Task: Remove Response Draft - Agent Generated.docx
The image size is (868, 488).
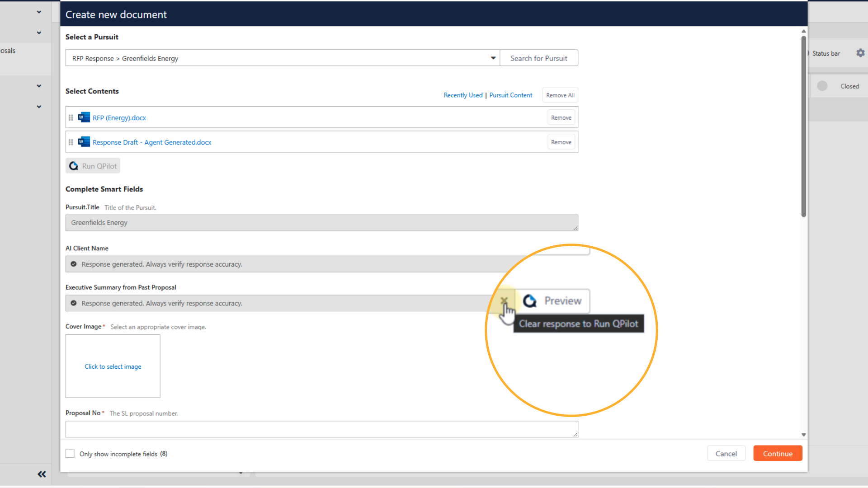Action: click(x=561, y=142)
